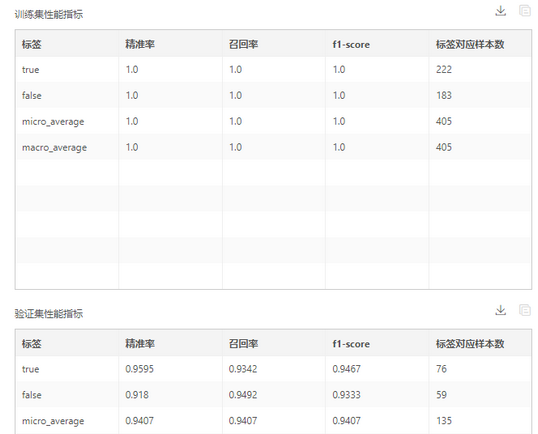Select the true row label in training table

31,70
